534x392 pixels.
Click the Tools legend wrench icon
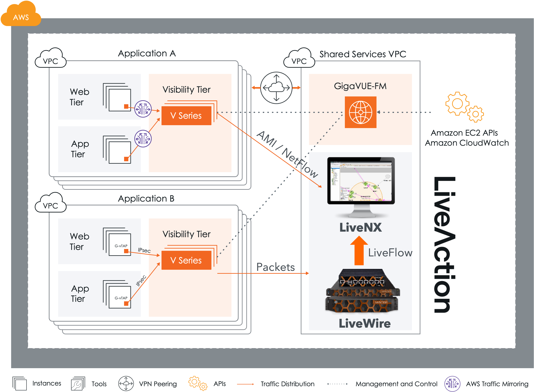[x=78, y=384]
